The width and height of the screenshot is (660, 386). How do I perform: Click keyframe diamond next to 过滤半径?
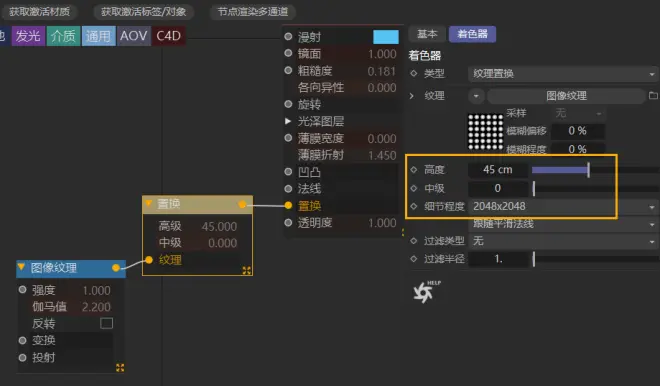pyautogui.click(x=414, y=258)
